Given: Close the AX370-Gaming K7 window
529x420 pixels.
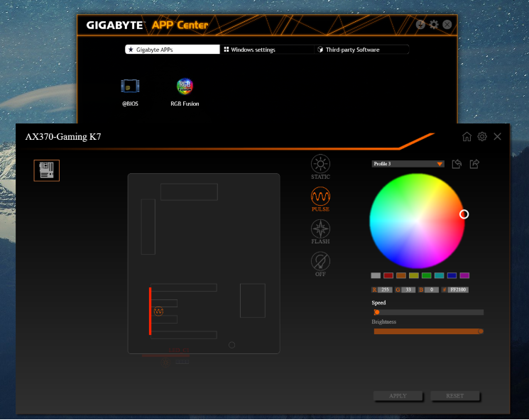Looking at the screenshot, I should point(497,136).
